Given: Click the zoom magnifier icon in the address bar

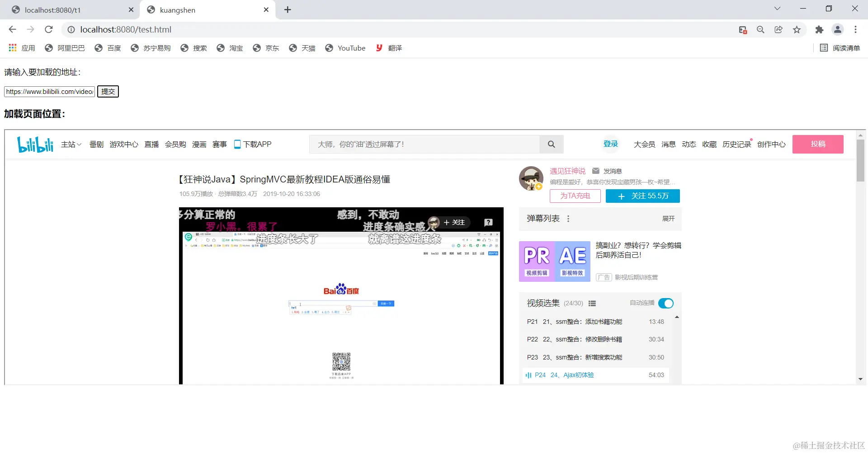Looking at the screenshot, I should [760, 30].
